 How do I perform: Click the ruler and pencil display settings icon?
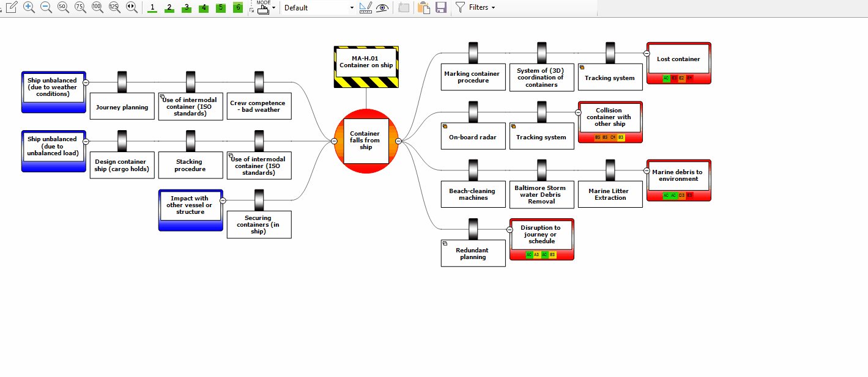[366, 7]
